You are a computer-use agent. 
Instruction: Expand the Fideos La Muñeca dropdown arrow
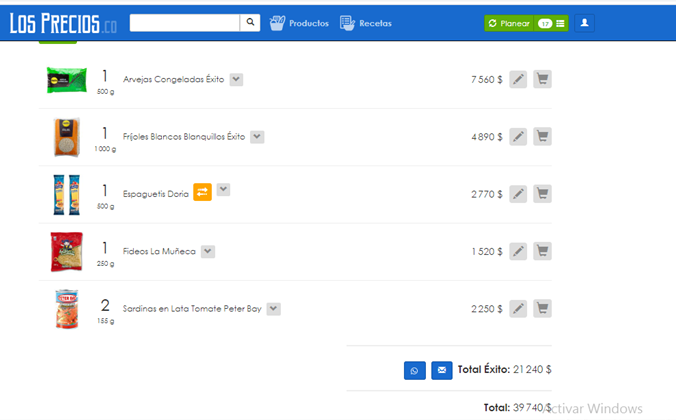208,251
